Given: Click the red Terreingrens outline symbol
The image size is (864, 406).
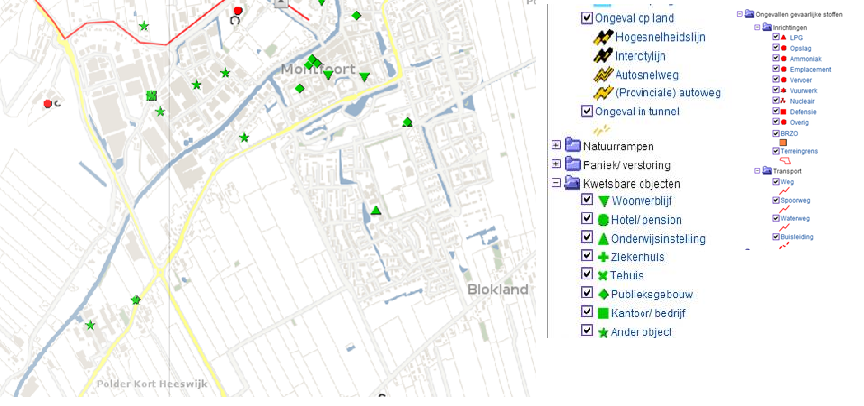Looking at the screenshot, I should coord(786,160).
